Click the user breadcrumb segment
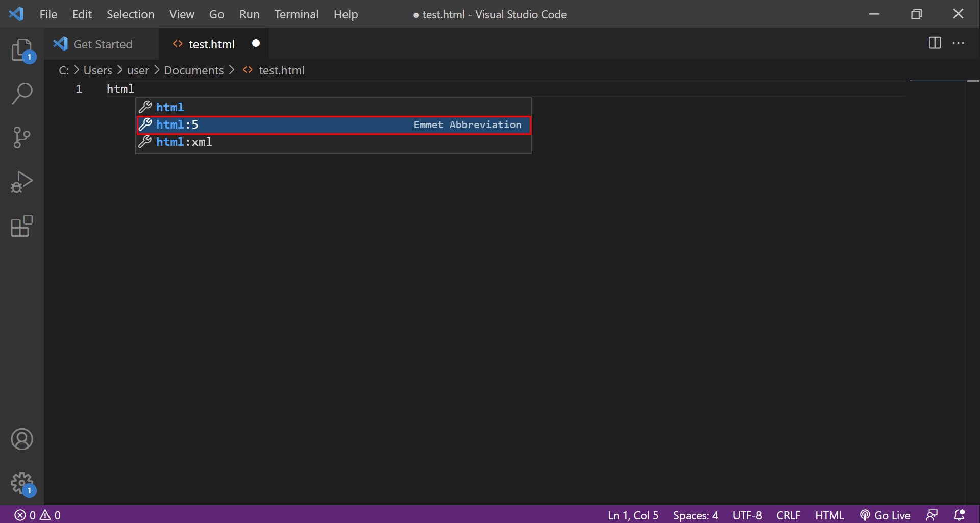980x523 pixels. click(x=138, y=70)
